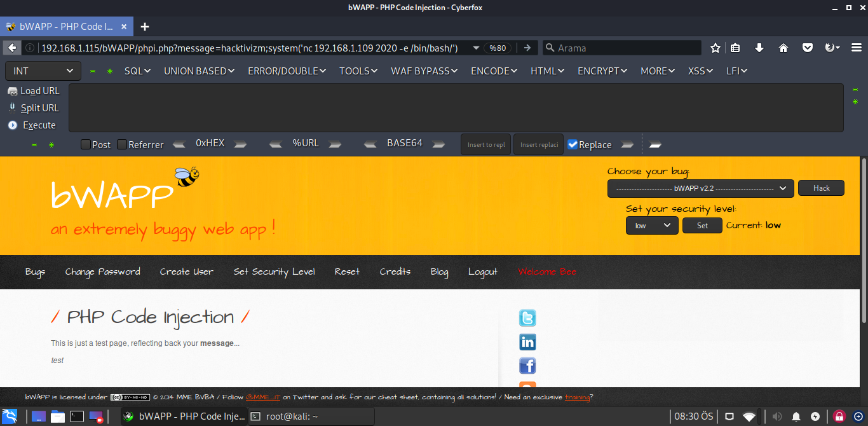868x426 pixels.
Task: Go to Change Password page
Action: coord(103,272)
